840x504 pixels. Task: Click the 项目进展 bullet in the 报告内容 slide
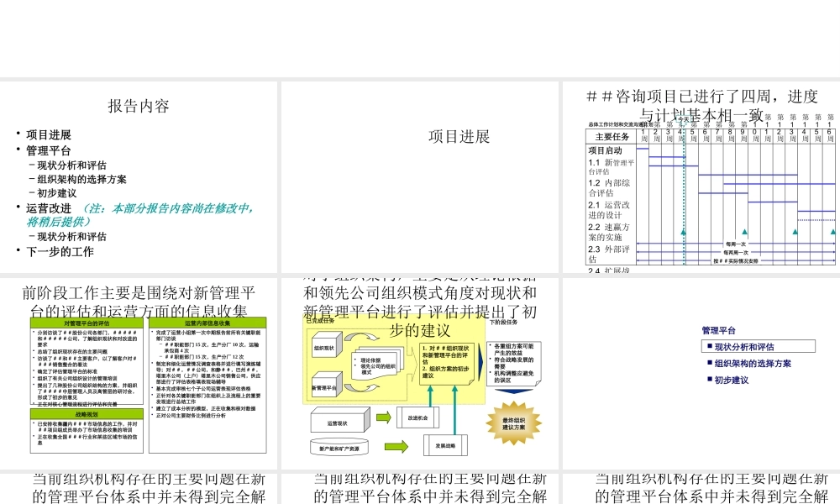click(49, 135)
